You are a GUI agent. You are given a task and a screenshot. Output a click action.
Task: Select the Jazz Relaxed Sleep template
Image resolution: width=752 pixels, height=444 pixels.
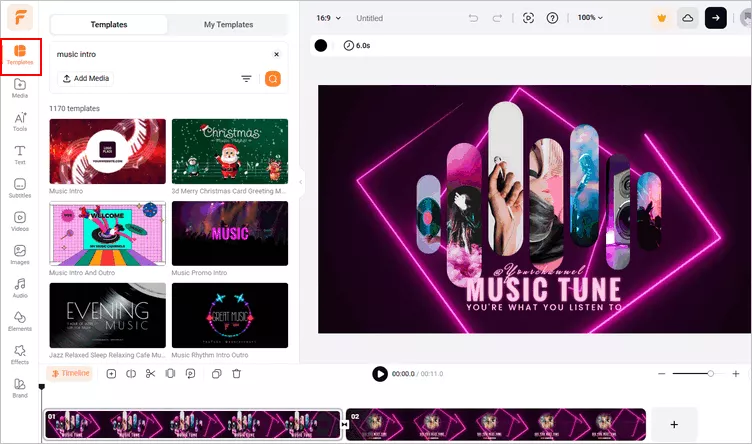coord(107,315)
